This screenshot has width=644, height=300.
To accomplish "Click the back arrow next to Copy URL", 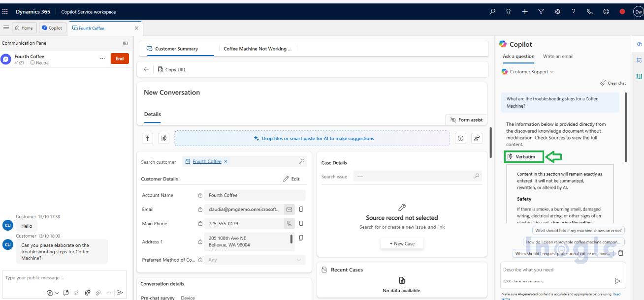I will coord(146,69).
